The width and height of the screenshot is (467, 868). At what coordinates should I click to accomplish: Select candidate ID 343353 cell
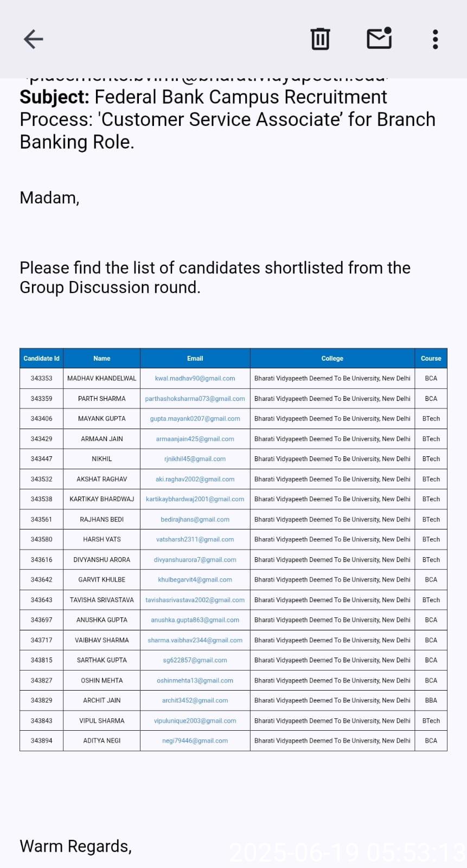42,379
